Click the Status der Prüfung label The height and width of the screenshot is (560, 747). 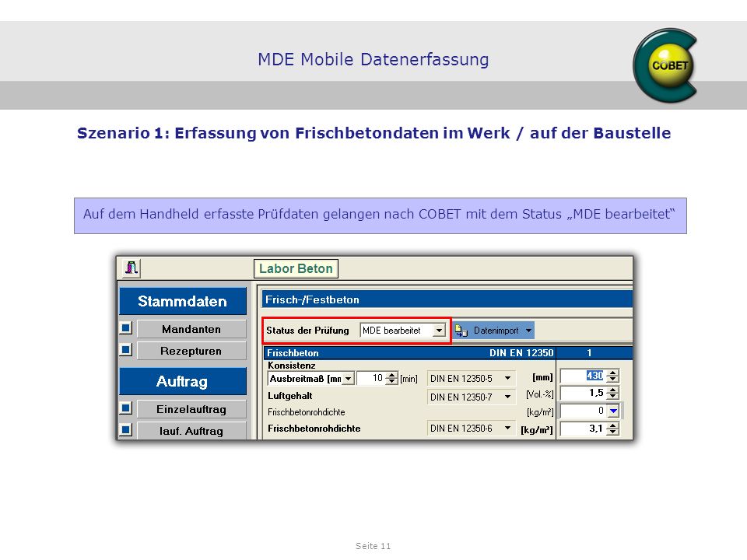point(307,330)
